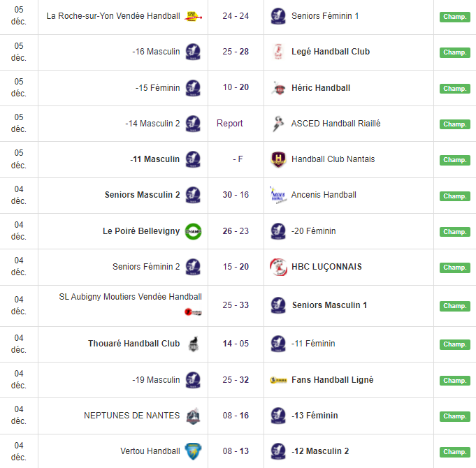Viewport: 476px width, 468px height.
Task: Open the Seniors Masculin 2 team link
Action: (x=142, y=195)
